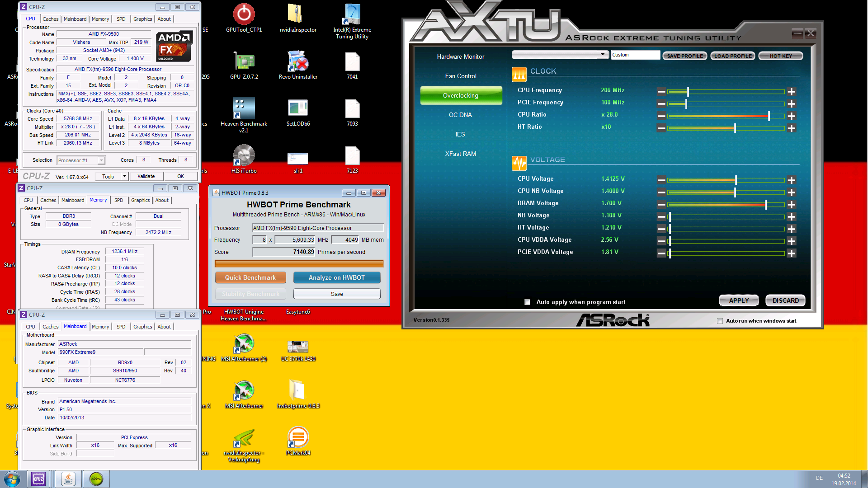
Task: Open XFast RAM section in AXTU
Action: (x=460, y=154)
